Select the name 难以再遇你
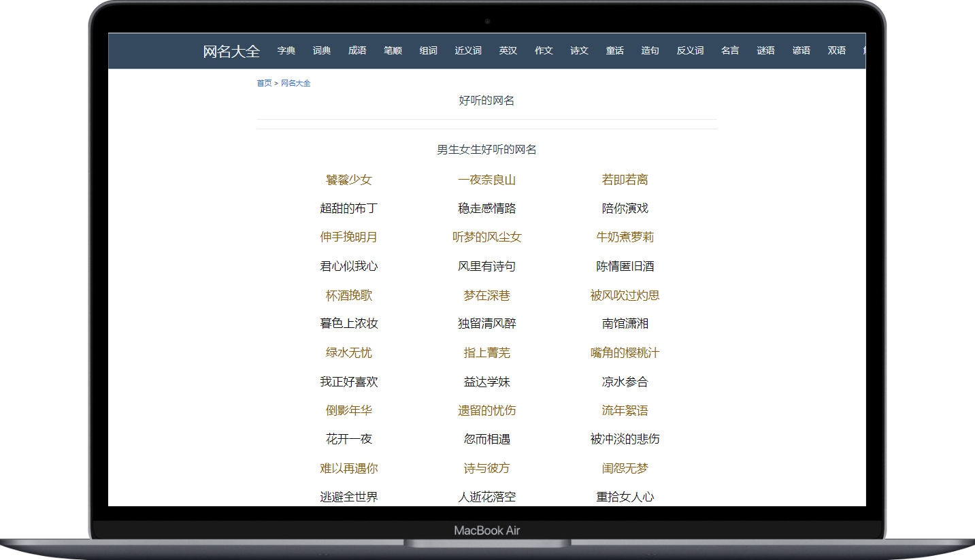975x560 pixels. pyautogui.click(x=349, y=468)
